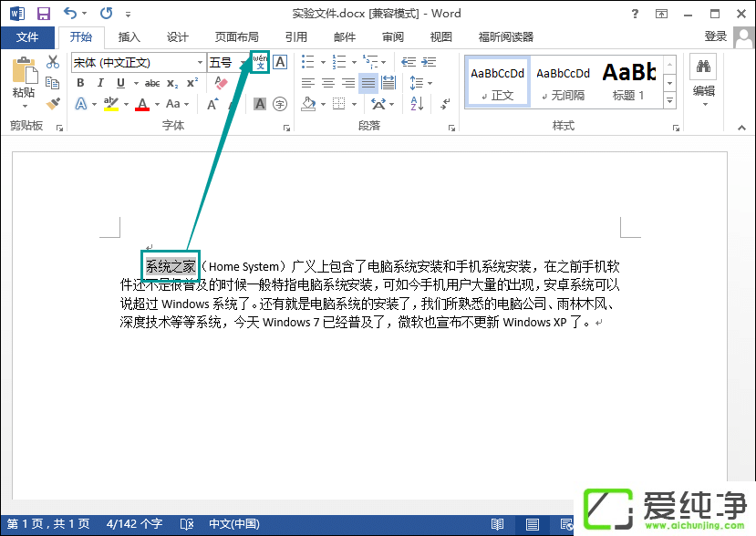Click the Clear Formatting eraser icon

(x=220, y=83)
